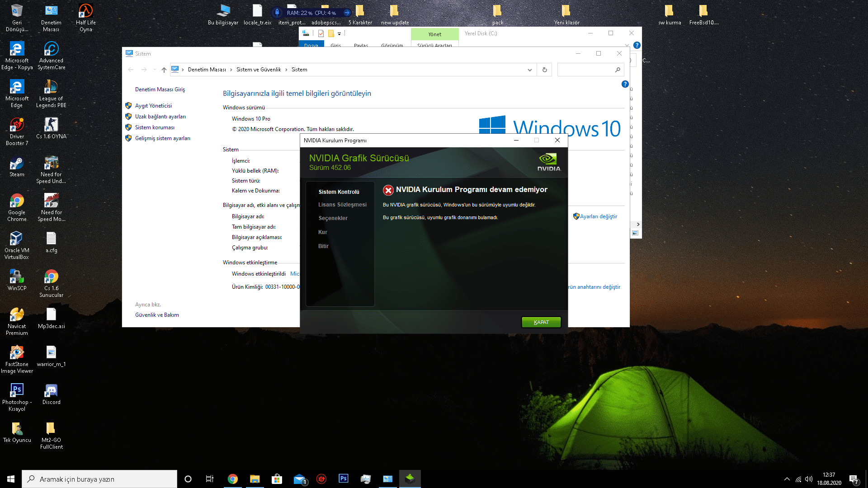Screen dimensions: 868x488
Task: Open the Wi-Fi network tray icon
Action: 798,479
